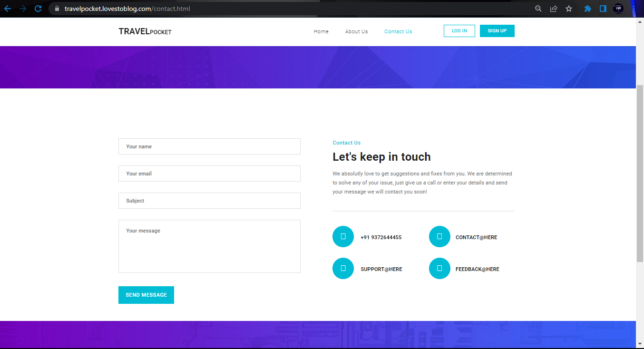This screenshot has width=644, height=349.
Task: Click the TRAVELPOCKET logo
Action: pyautogui.click(x=145, y=31)
